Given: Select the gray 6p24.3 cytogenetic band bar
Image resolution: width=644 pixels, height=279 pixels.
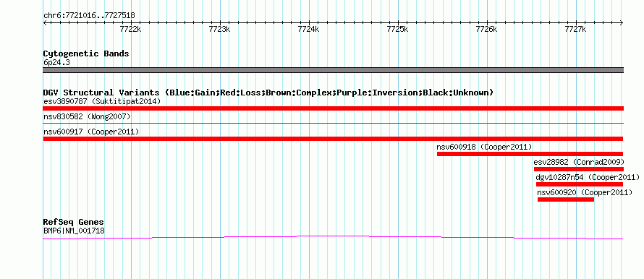Looking at the screenshot, I should click(x=334, y=70).
